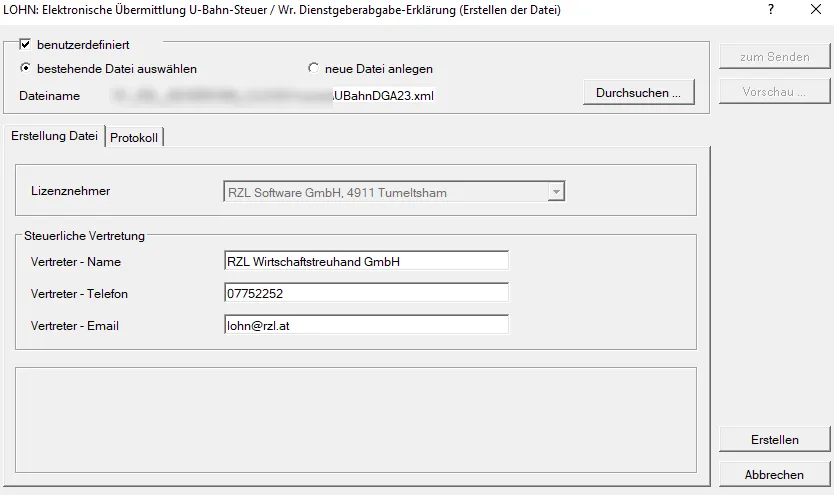Click the 'zum Senden' button
834x495 pixels.
click(x=774, y=56)
